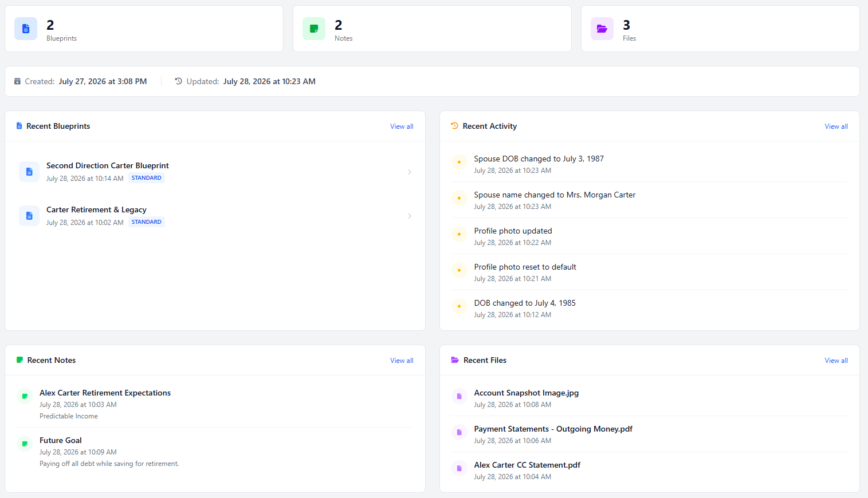Open the Second Direction Carter Blueprint title

coord(108,165)
